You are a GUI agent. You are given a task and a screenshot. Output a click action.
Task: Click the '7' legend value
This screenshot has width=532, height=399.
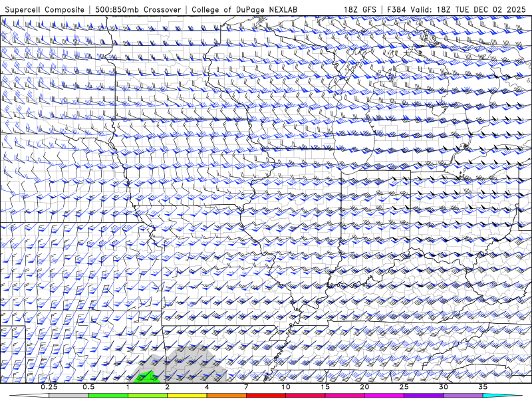246,387
